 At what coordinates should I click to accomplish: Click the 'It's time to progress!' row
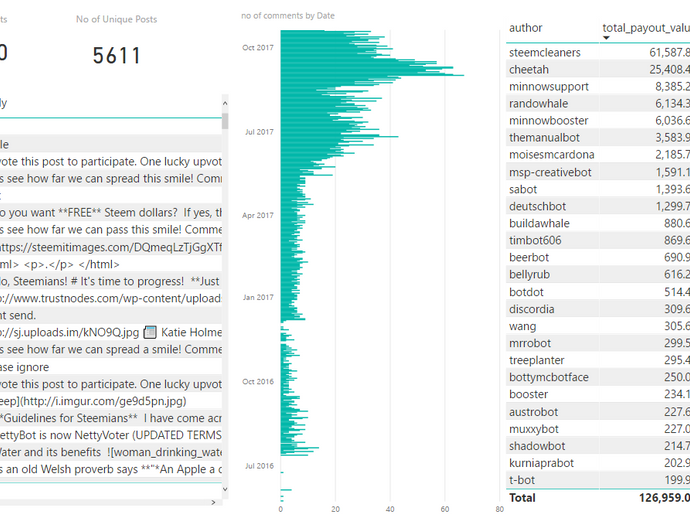coord(111,281)
